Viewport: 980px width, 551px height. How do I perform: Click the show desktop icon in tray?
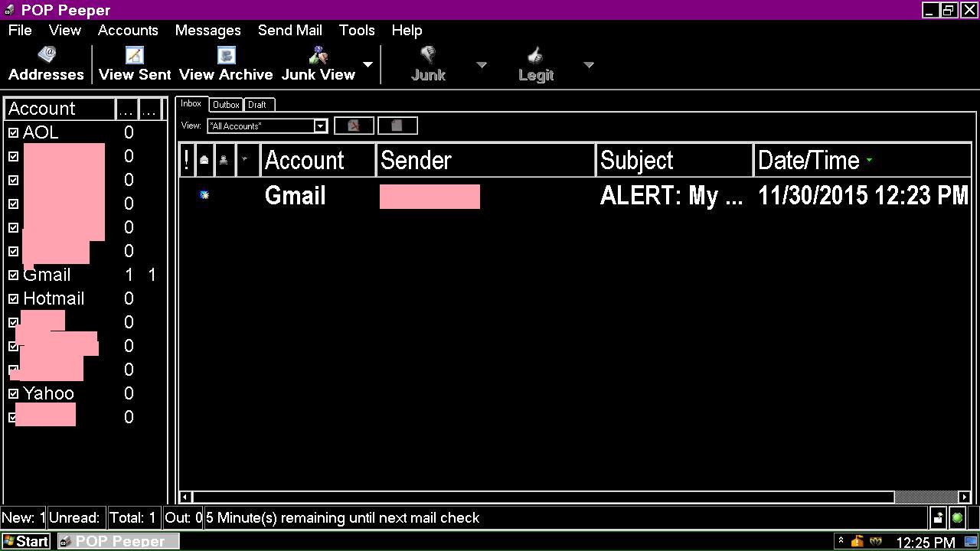tap(971, 541)
